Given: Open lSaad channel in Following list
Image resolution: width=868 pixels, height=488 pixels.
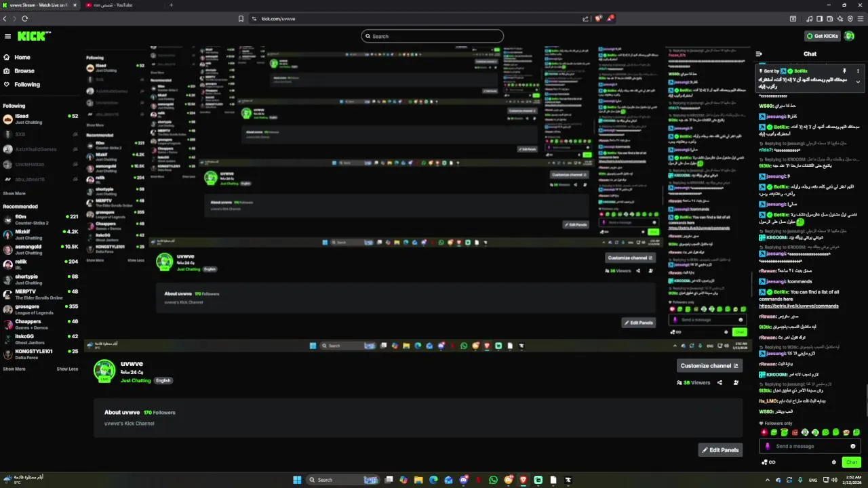Looking at the screenshot, I should 41,119.
